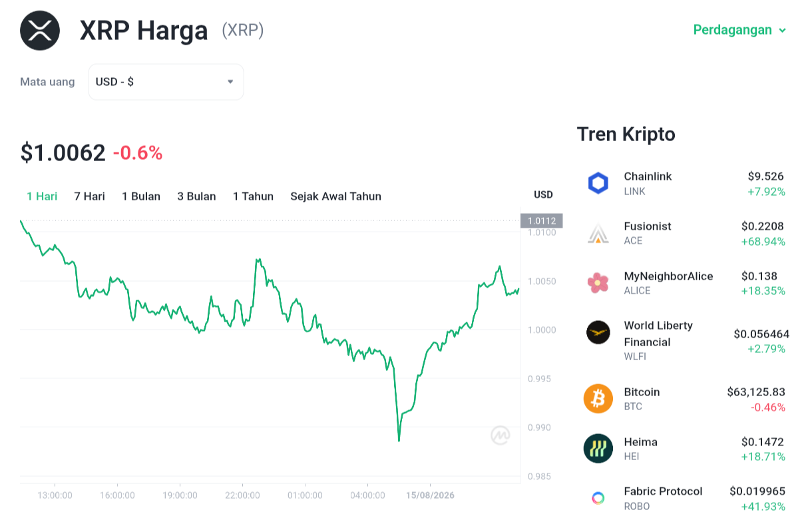Open the Perdagangan dropdown menu
Image resolution: width=812 pixels, height=516 pixels.
[x=740, y=30]
